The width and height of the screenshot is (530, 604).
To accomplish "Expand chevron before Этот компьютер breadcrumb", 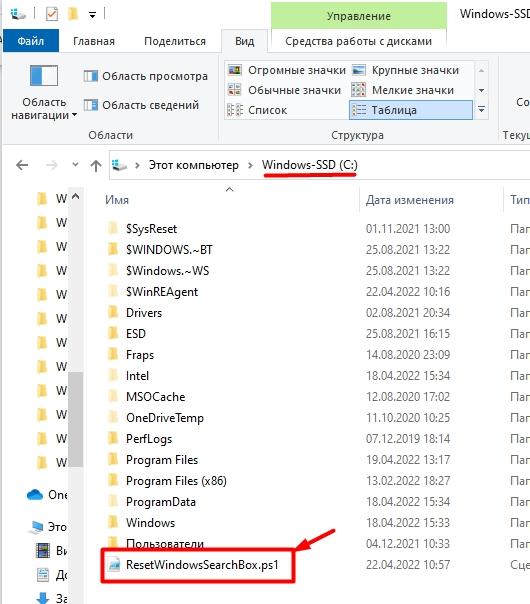I will click(137, 166).
